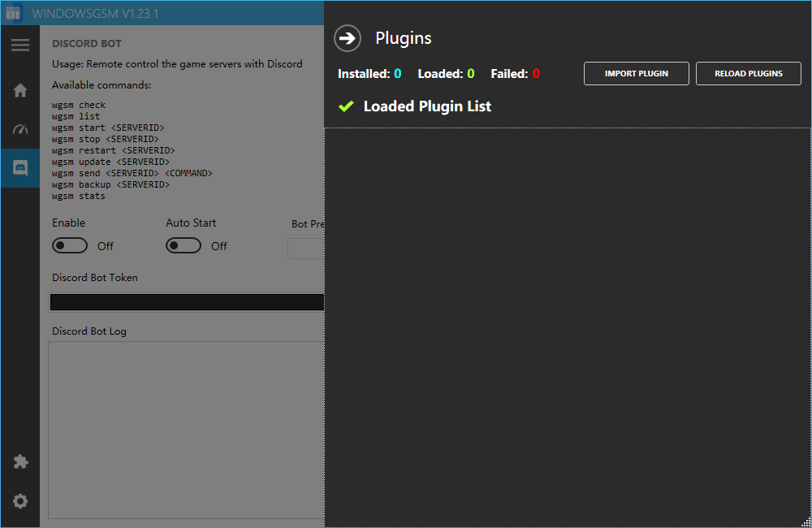
Task: Open the Dashboard gauge icon
Action: click(x=20, y=129)
